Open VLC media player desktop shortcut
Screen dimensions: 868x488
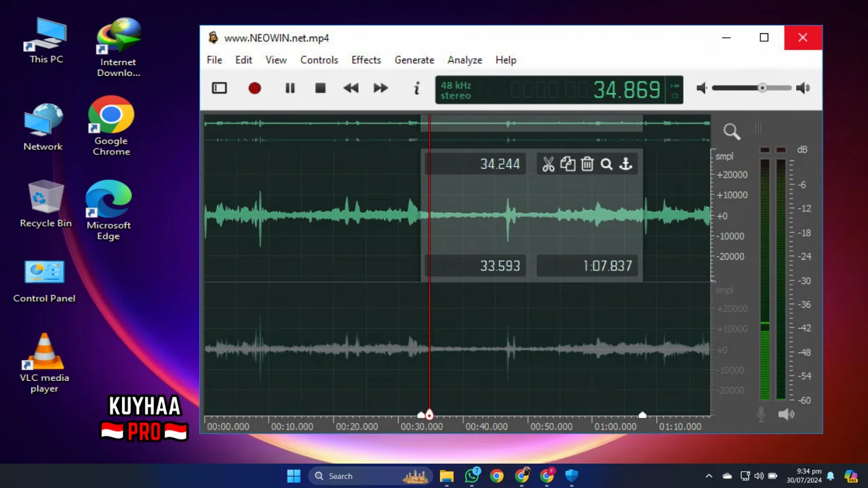coord(44,363)
